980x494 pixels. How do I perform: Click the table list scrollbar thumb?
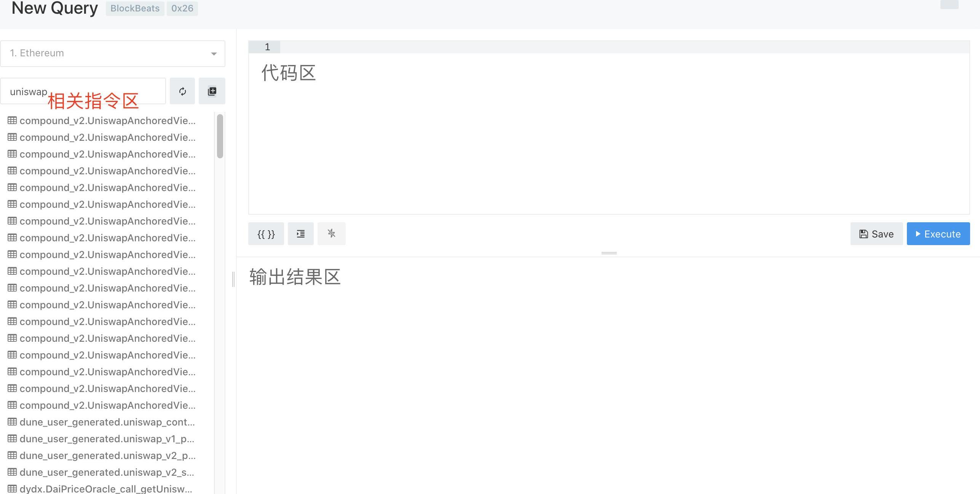click(x=220, y=136)
